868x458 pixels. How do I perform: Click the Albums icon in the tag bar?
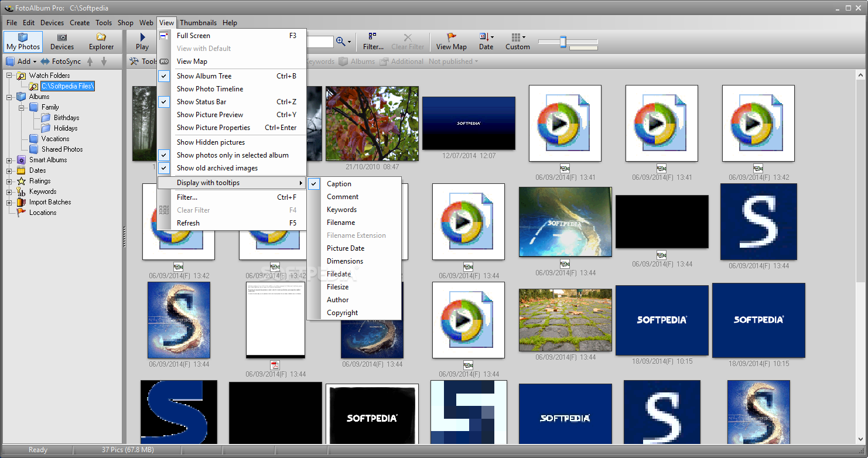[343, 61]
